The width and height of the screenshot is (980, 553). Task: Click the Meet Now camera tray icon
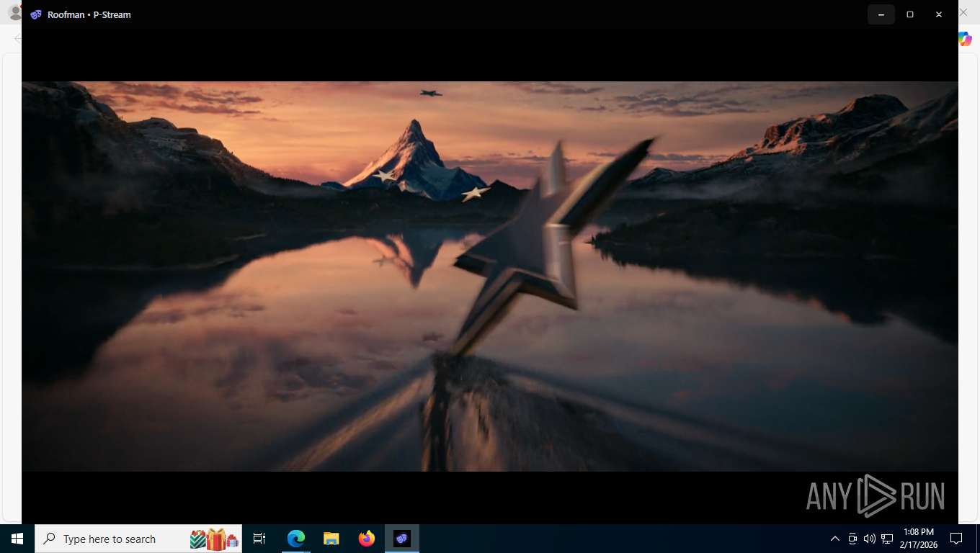(x=852, y=539)
